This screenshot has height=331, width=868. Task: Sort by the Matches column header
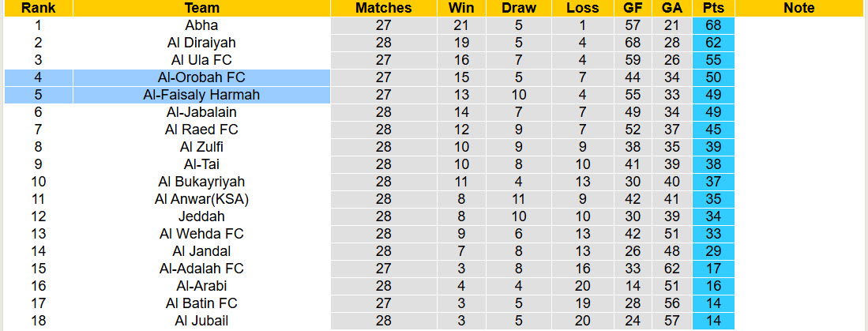click(384, 8)
